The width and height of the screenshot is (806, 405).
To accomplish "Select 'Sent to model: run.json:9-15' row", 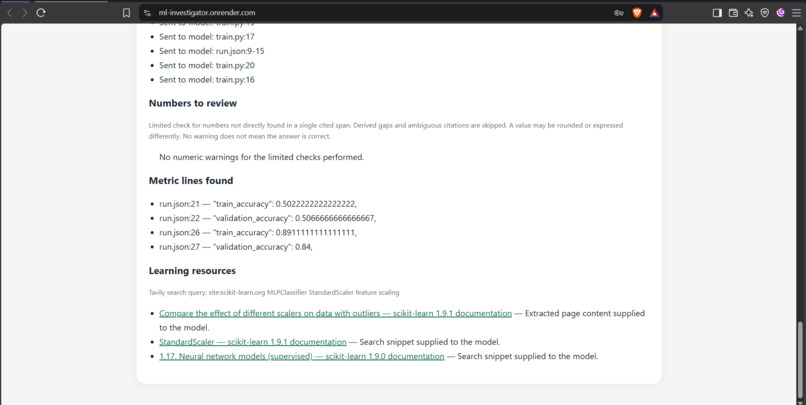I will (212, 51).
